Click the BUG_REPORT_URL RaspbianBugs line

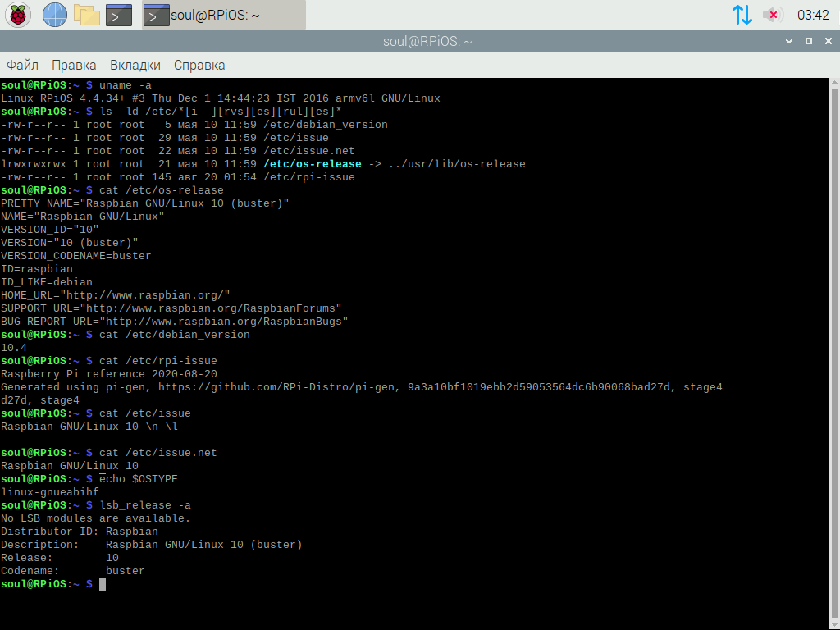(174, 322)
